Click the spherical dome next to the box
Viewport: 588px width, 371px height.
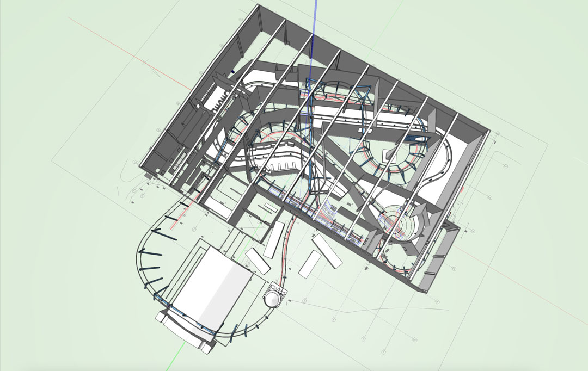coord(272,298)
